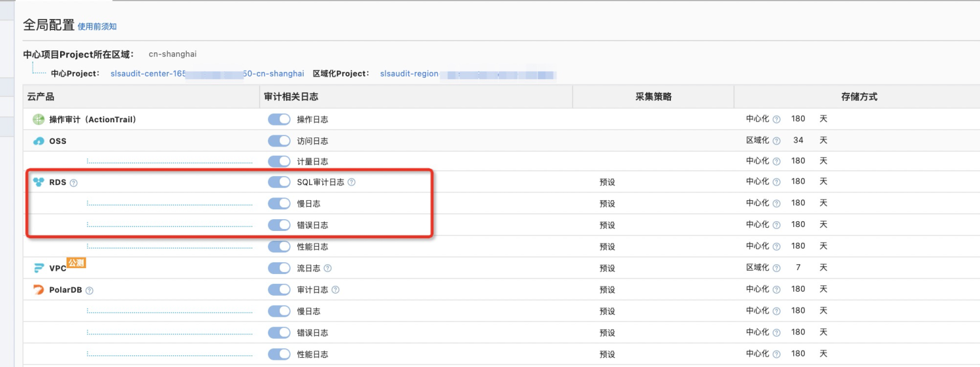Screen dimensions: 980x367
Task: Toggle OSS 计量日志 switch
Action: click(279, 161)
